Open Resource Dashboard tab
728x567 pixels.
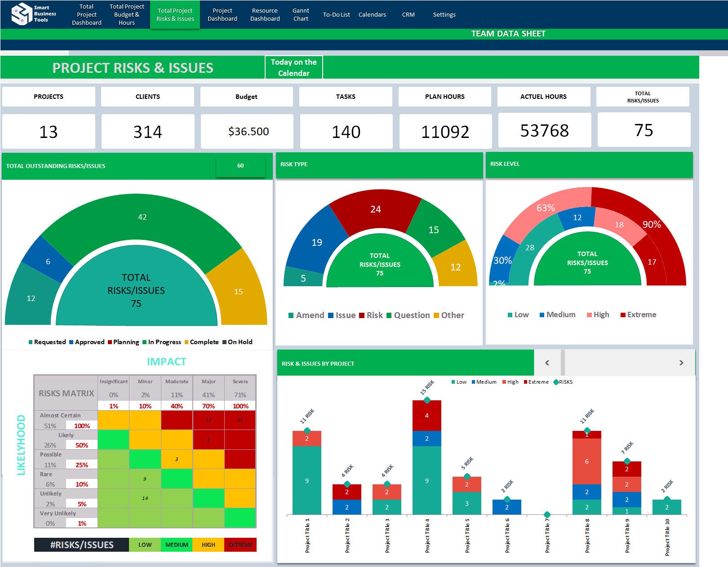click(x=265, y=14)
